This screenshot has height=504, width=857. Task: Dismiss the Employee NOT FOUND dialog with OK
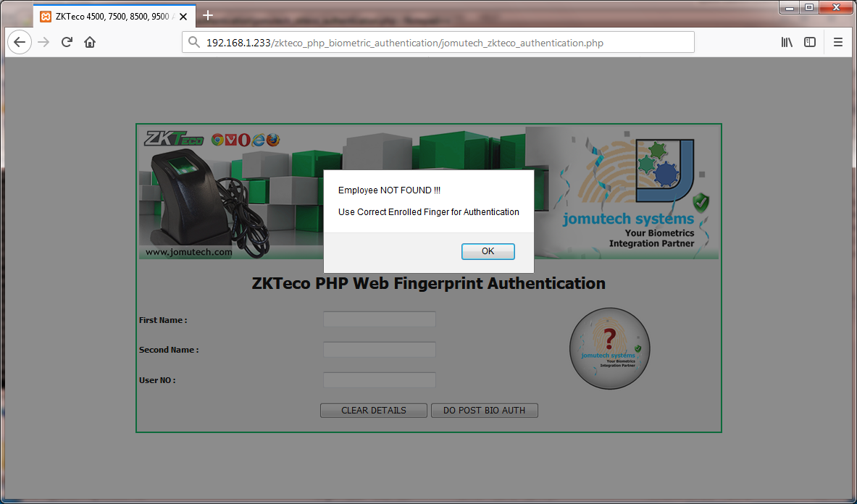coord(488,251)
